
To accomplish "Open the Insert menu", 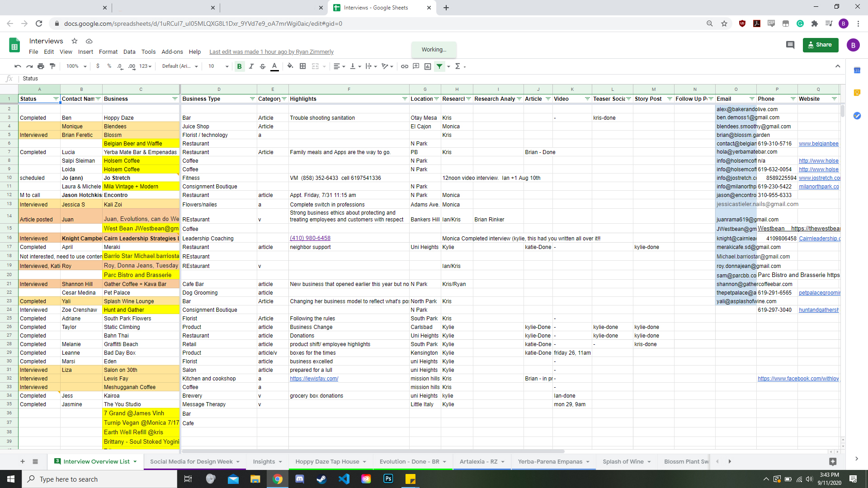I will pos(85,52).
